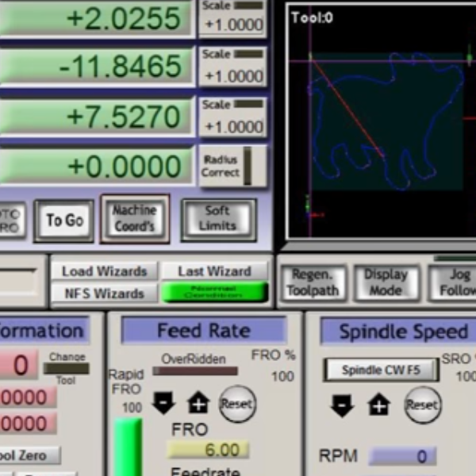Screen dimensions: 476x476
Task: Lower spindle speed with minus arrow
Action: 342,405
